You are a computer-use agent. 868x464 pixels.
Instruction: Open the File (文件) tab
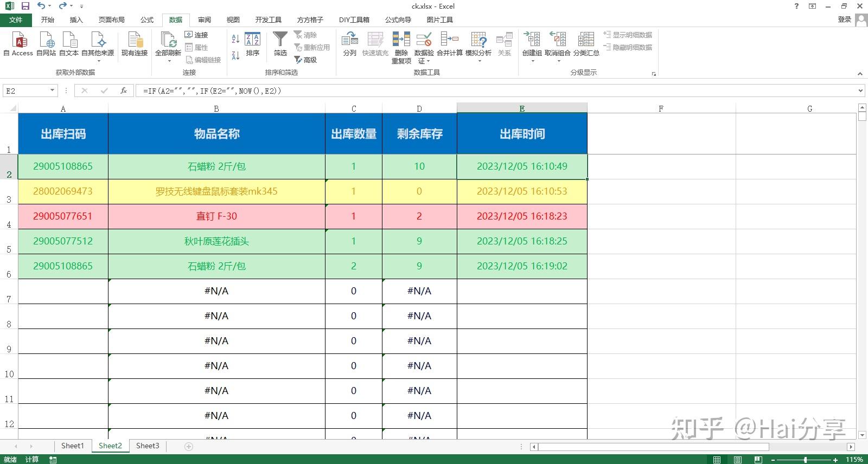(16, 20)
